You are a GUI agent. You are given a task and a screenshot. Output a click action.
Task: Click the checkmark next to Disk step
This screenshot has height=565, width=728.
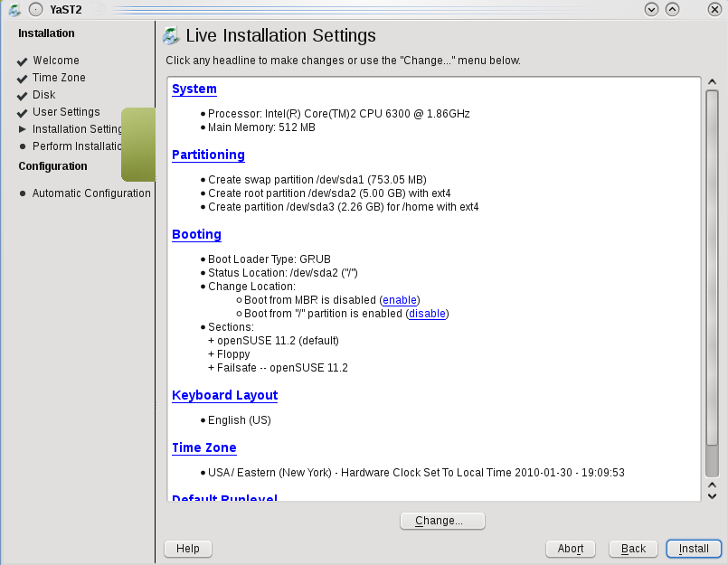tap(22, 96)
